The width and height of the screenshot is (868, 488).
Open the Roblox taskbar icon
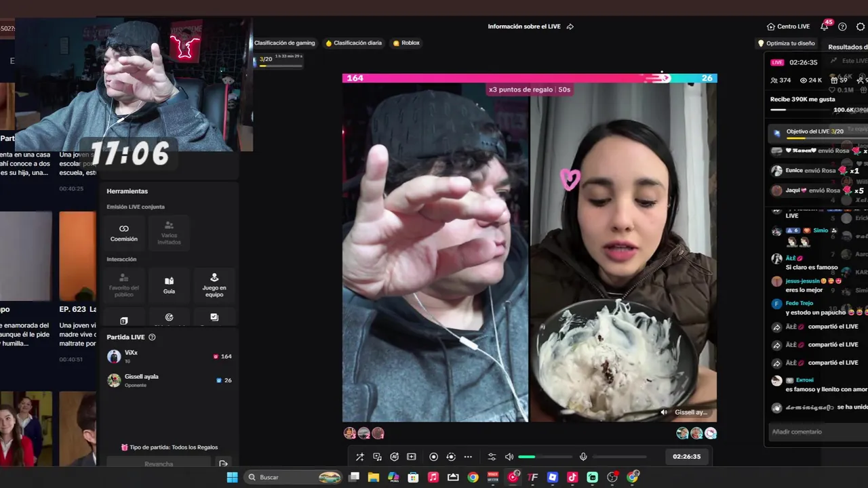[553, 477]
